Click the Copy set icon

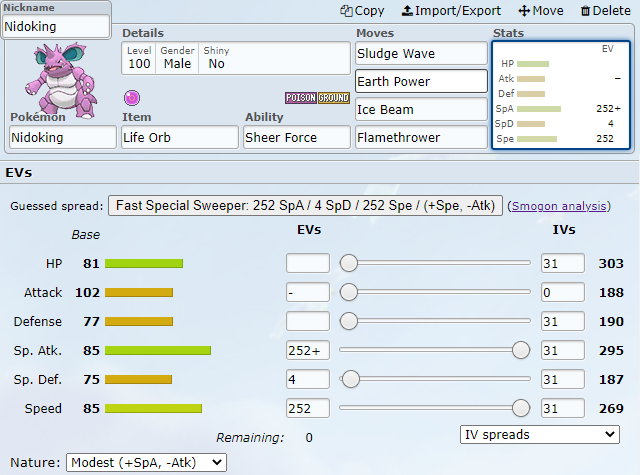click(x=346, y=11)
